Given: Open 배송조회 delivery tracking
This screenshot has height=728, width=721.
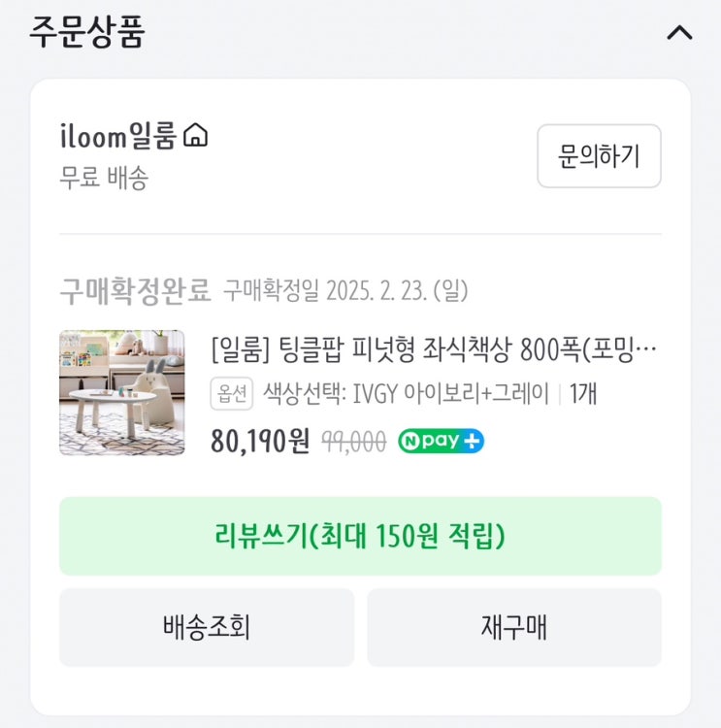Looking at the screenshot, I should click(207, 627).
